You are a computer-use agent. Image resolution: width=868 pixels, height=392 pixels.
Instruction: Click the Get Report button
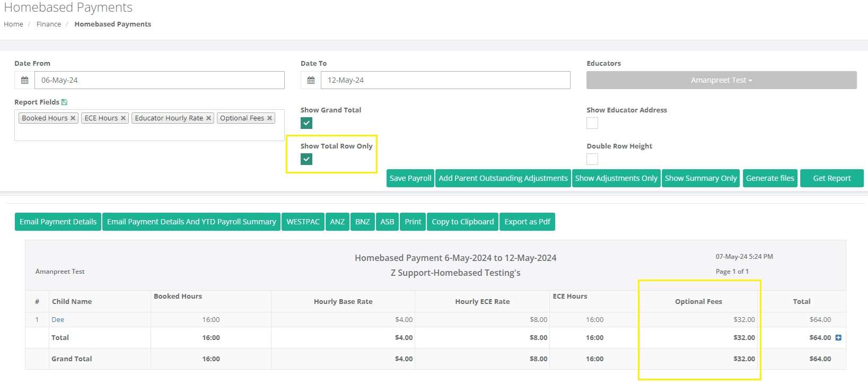[832, 178]
